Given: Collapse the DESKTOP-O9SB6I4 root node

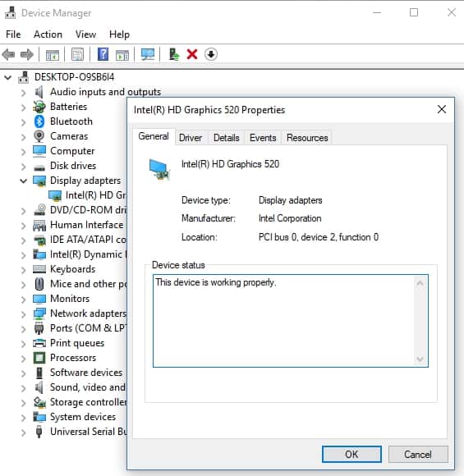Looking at the screenshot, I should click(8, 78).
